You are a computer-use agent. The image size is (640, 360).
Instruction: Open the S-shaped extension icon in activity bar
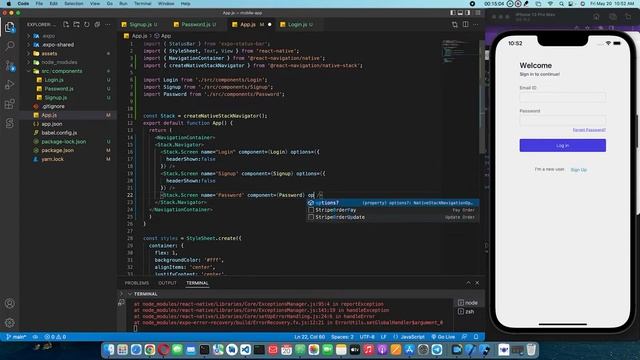tap(10, 123)
